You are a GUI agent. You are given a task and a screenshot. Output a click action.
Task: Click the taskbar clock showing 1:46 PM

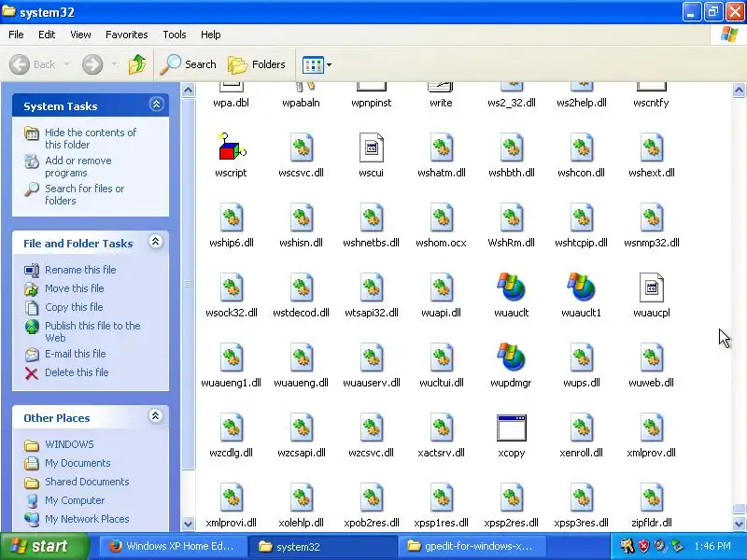click(712, 546)
